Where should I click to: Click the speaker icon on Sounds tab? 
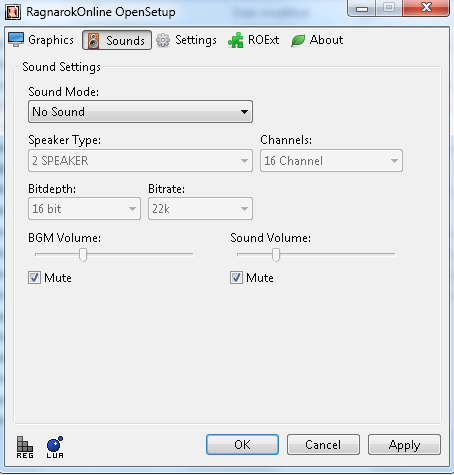click(x=93, y=41)
